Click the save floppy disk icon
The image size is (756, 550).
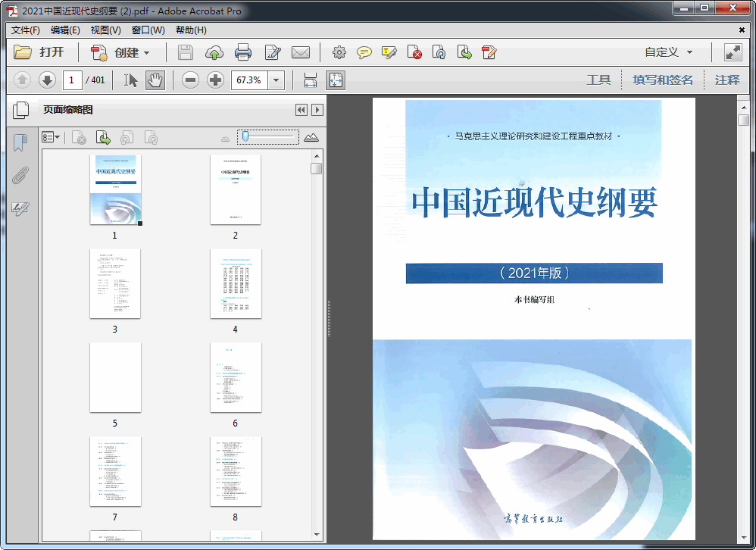click(185, 52)
